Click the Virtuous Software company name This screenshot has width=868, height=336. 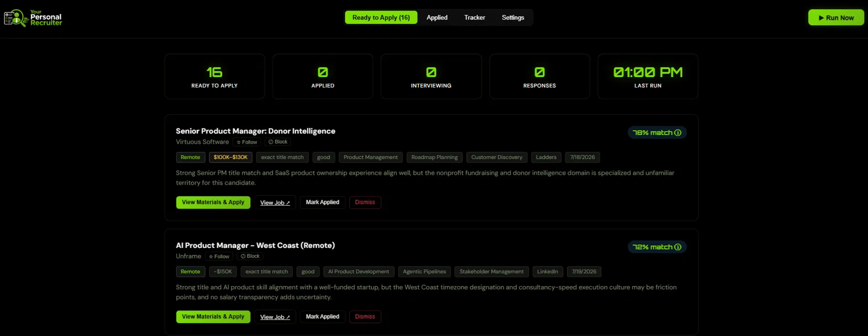[x=202, y=142]
